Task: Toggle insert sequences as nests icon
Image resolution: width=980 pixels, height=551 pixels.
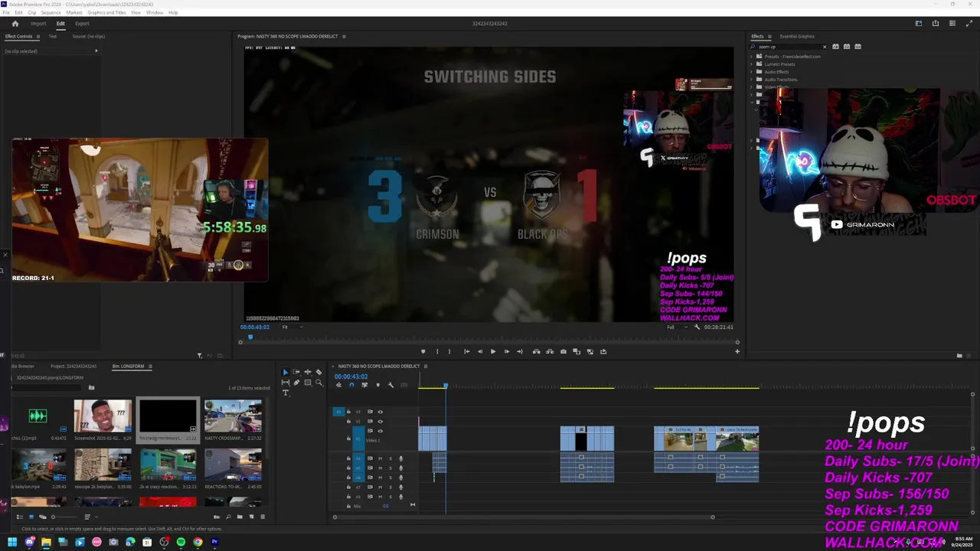Action: (x=338, y=385)
